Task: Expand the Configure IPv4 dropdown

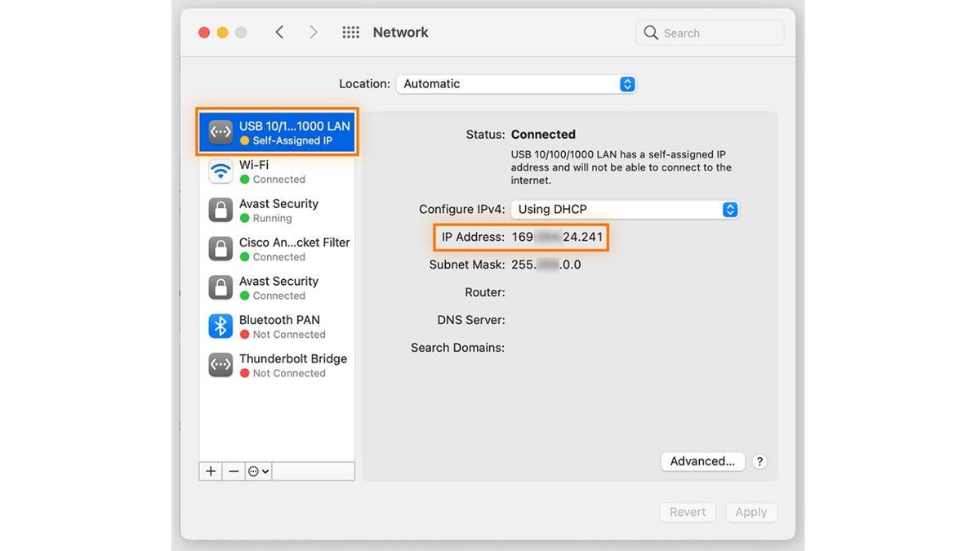Action: (x=625, y=210)
